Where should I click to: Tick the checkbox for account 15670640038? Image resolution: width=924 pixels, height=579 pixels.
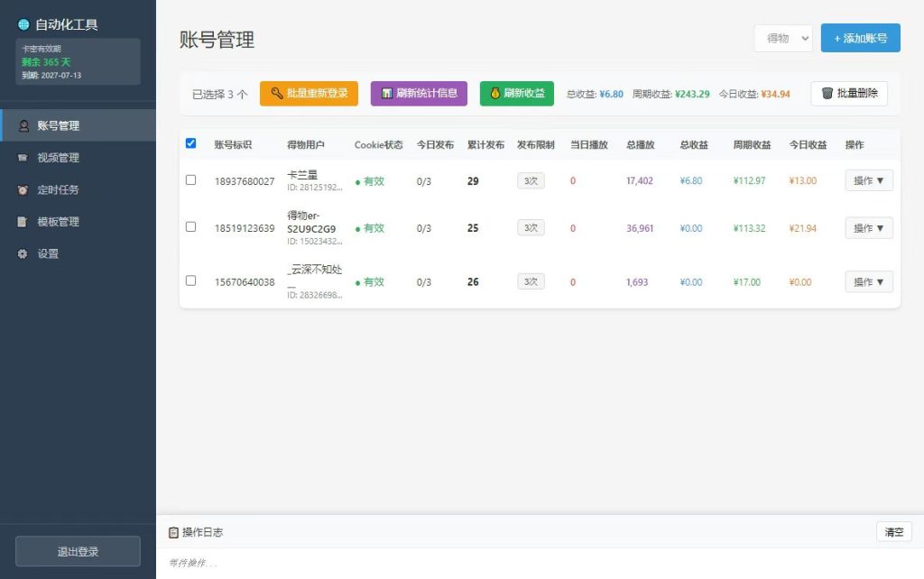click(191, 280)
